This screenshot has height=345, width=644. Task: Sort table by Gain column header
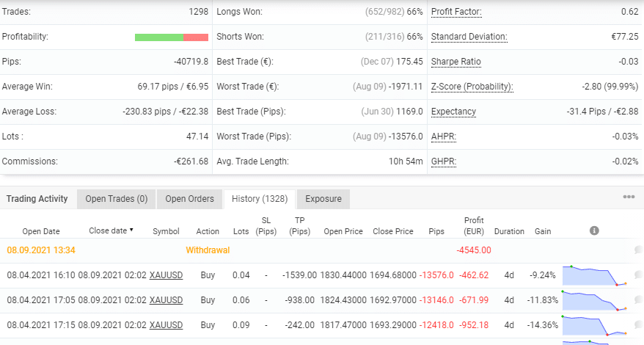543,231
